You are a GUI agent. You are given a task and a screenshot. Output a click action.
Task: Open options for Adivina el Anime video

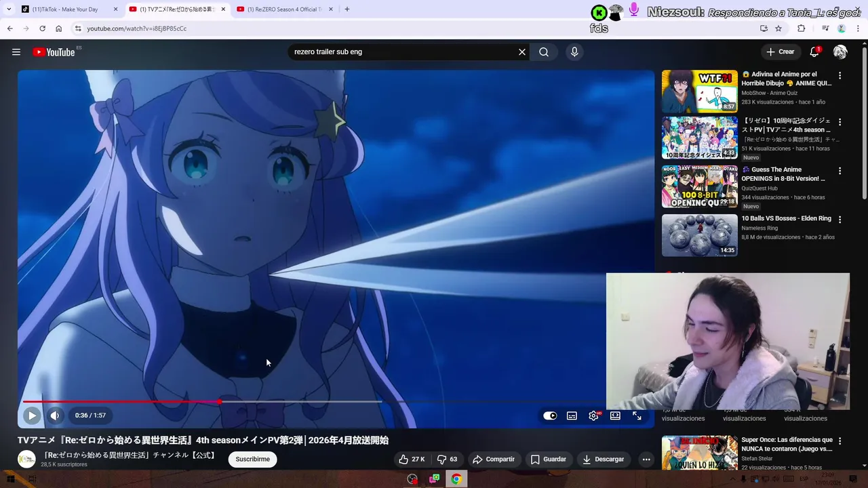(840, 76)
